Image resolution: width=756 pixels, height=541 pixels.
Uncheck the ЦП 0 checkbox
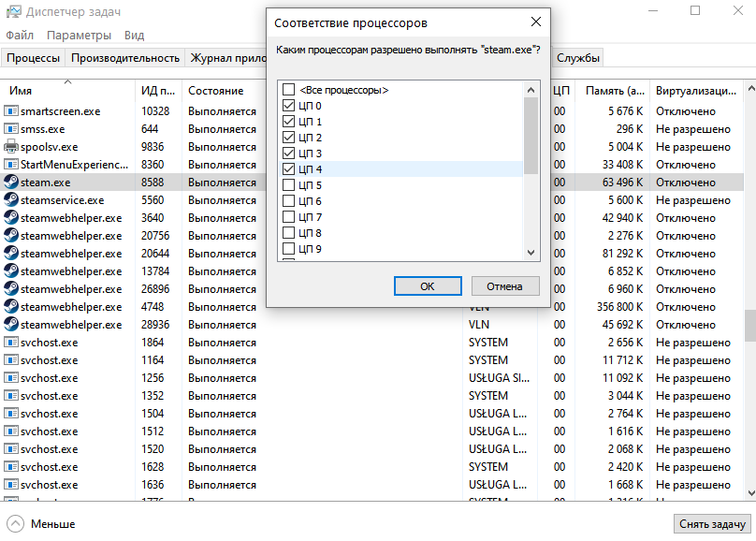(288, 106)
